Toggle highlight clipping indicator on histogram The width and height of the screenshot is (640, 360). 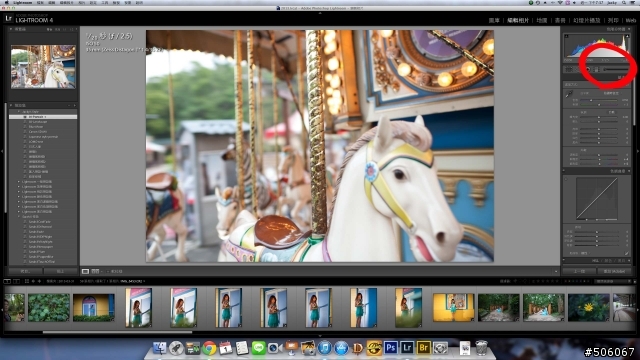click(627, 37)
